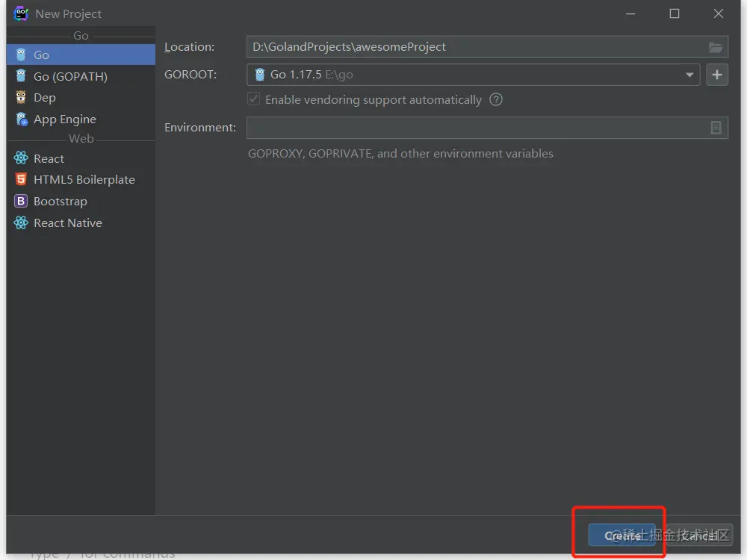Click the Create button
The width and height of the screenshot is (747, 560).
[x=622, y=535]
